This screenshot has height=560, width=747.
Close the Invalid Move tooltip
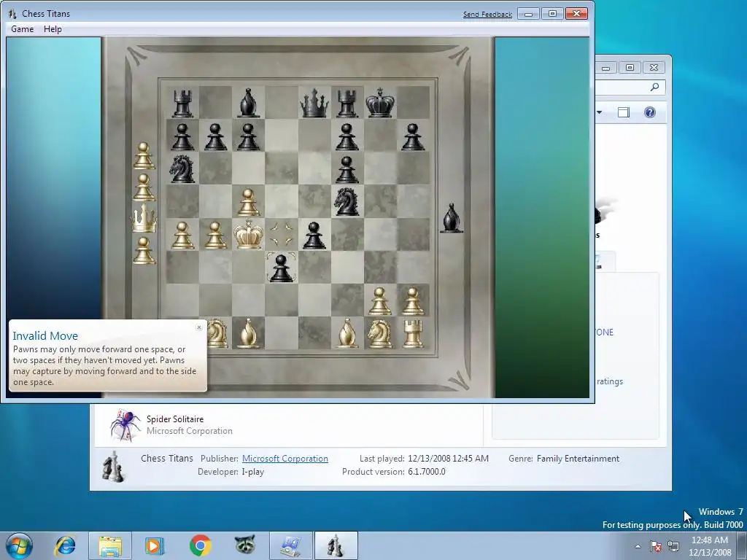tap(199, 327)
